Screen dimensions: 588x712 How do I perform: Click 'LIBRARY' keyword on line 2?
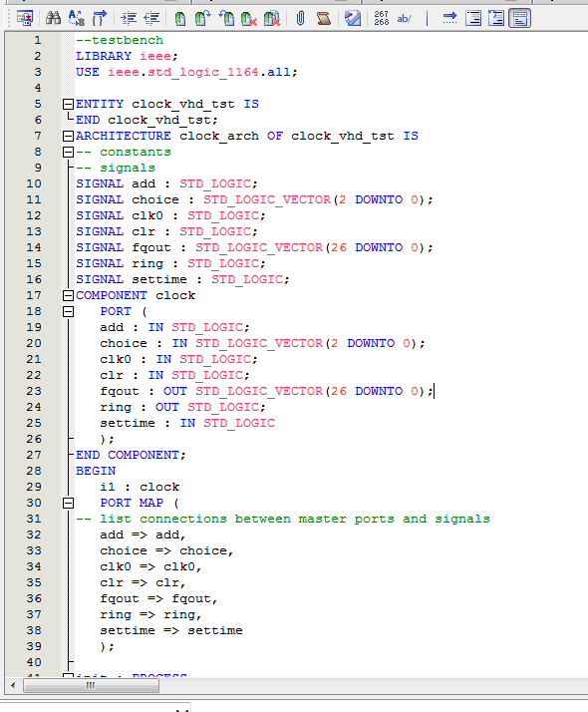[104, 56]
